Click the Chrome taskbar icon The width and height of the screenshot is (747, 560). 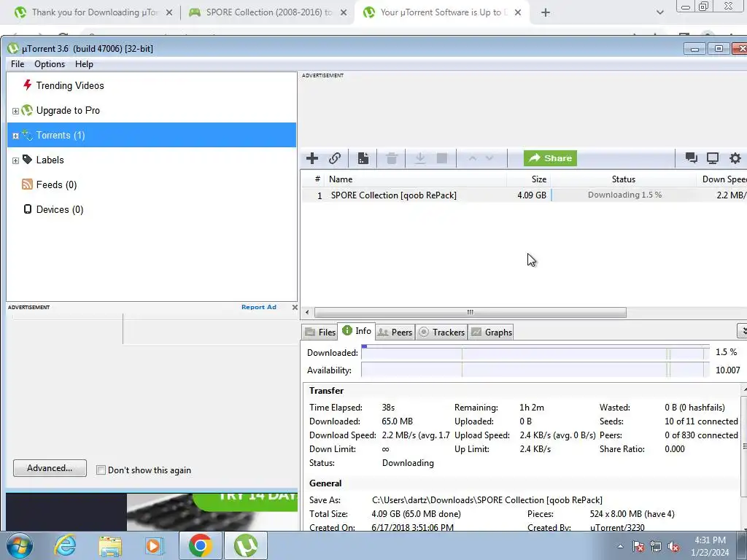point(200,545)
